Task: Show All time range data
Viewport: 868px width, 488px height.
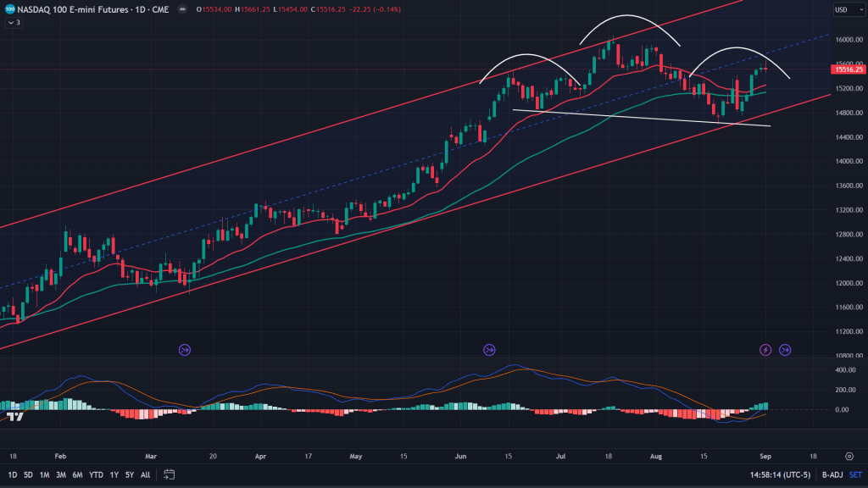Action: tap(145, 474)
